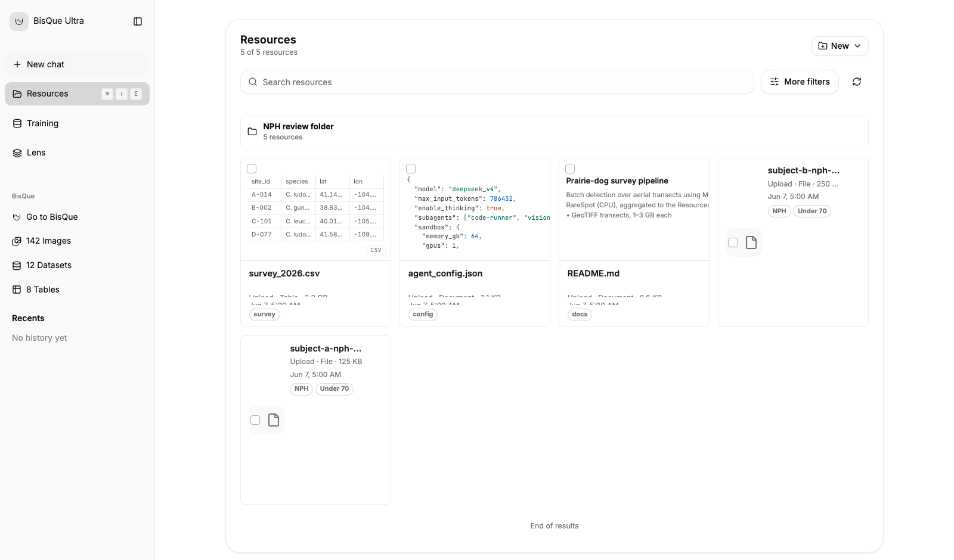Tick the README.md card checkbox

[x=570, y=169]
